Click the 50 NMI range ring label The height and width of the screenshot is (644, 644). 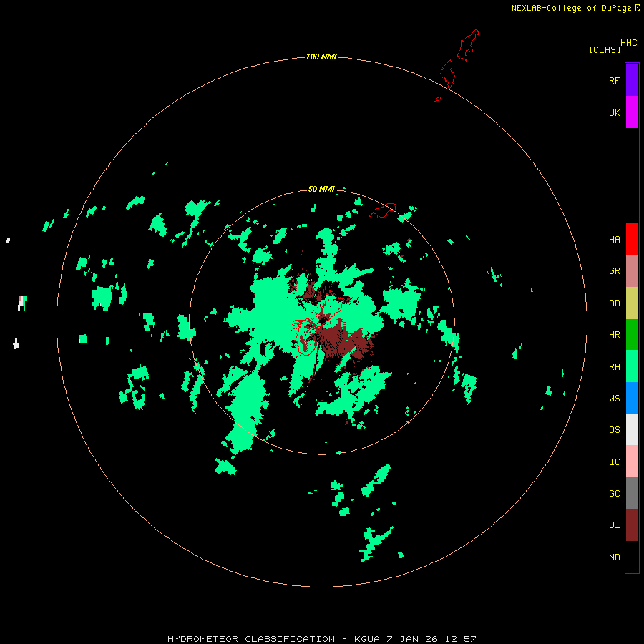(321, 189)
